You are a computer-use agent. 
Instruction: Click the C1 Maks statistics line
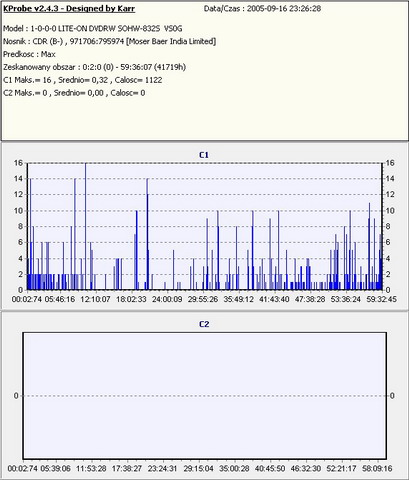[83, 80]
